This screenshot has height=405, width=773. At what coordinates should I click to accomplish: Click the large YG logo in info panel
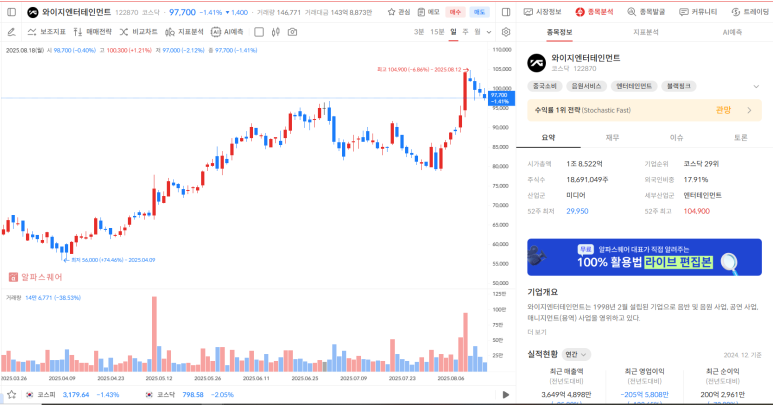click(536, 63)
